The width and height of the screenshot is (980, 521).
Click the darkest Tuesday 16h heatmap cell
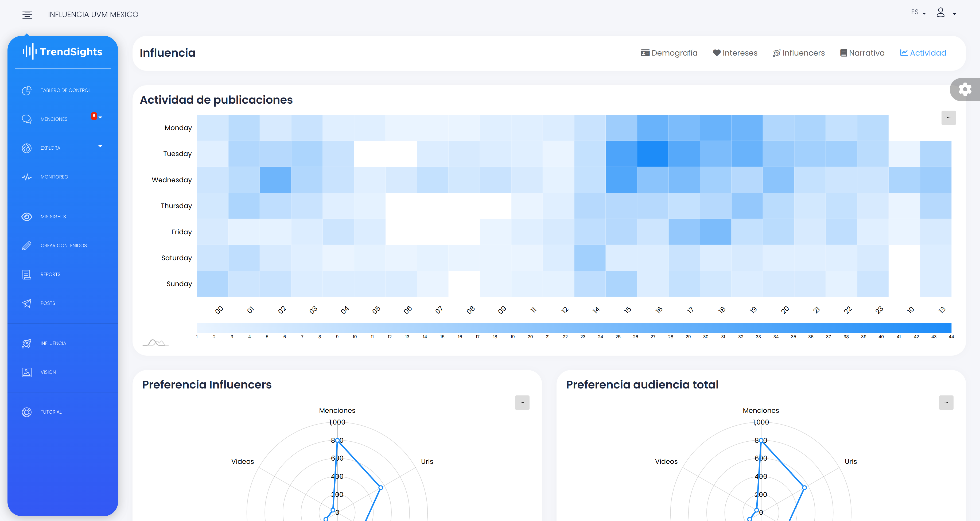click(x=653, y=154)
